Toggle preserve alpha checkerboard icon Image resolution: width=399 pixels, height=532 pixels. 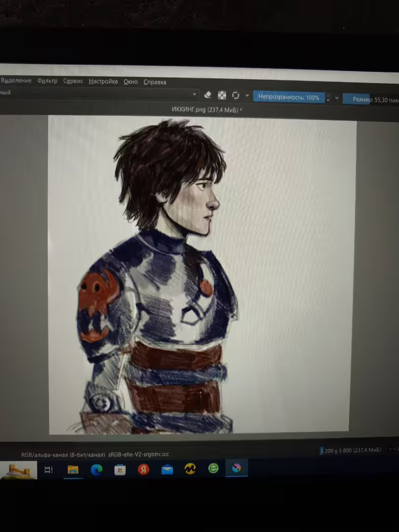222,96
